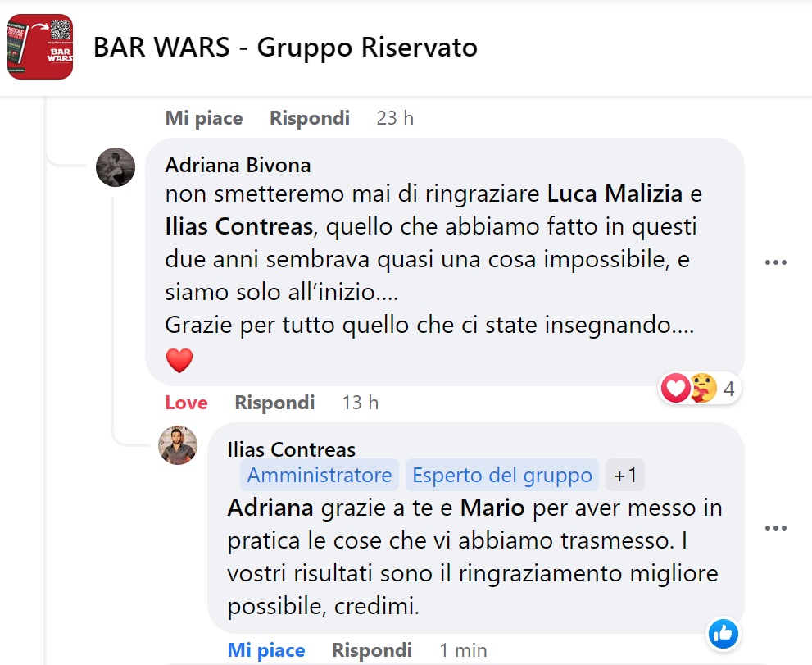
Task: Open the Luca Malizia mention link
Action: (x=615, y=194)
